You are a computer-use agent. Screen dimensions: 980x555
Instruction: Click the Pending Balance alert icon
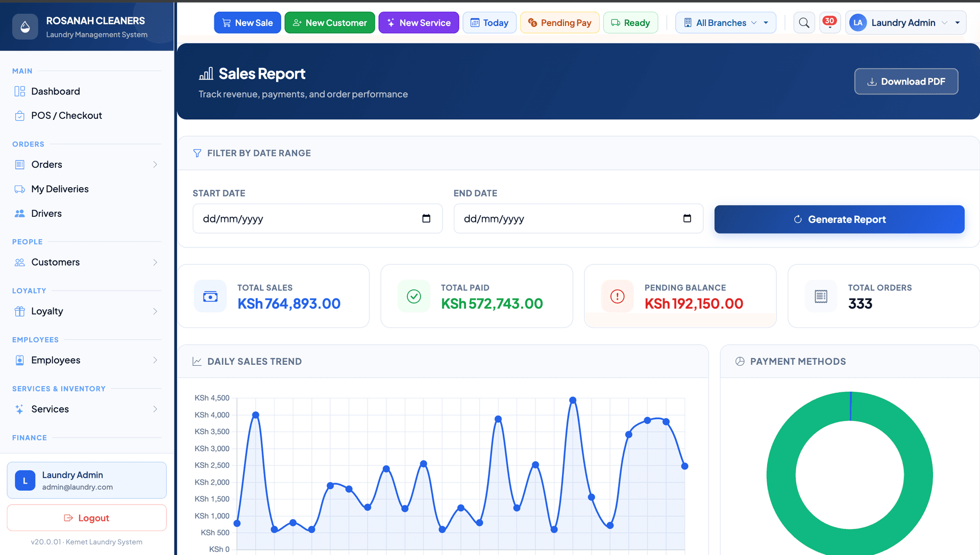618,296
